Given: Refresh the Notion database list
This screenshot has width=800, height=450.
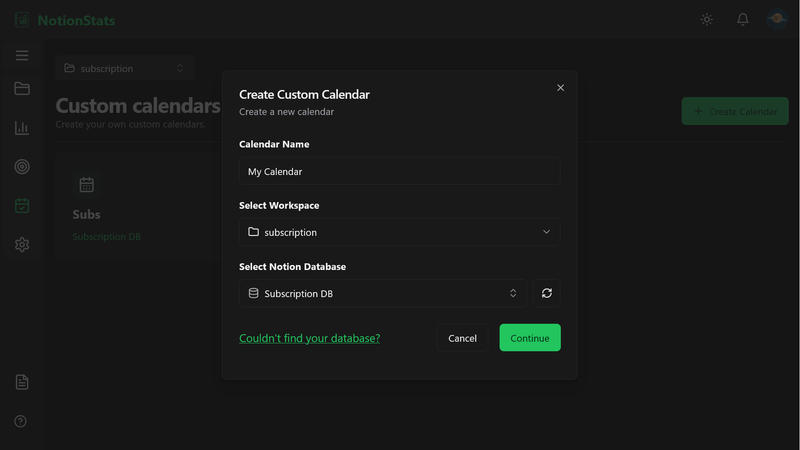Looking at the screenshot, I should [547, 293].
